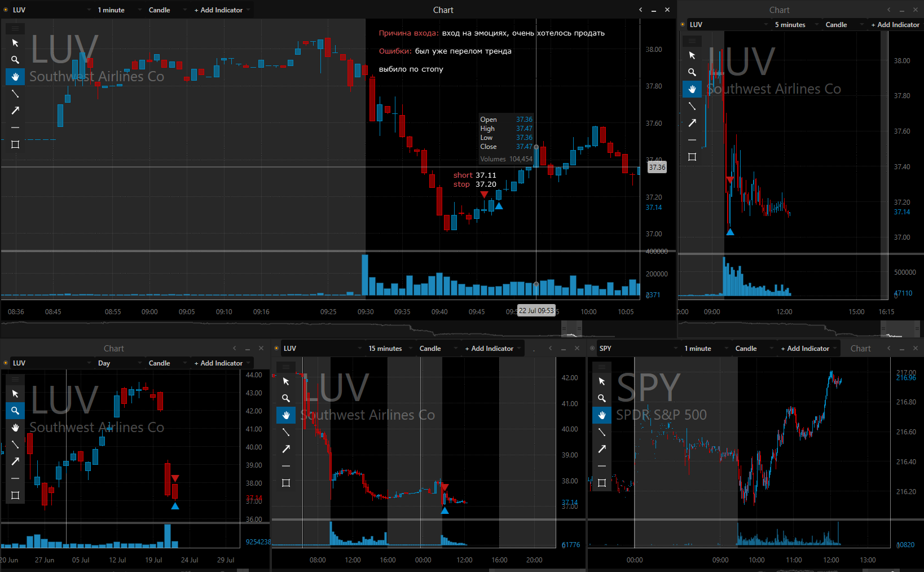Open hamburger tool menu in LUV Day chart
Viewport: 924px width, 572px height.
click(15, 379)
